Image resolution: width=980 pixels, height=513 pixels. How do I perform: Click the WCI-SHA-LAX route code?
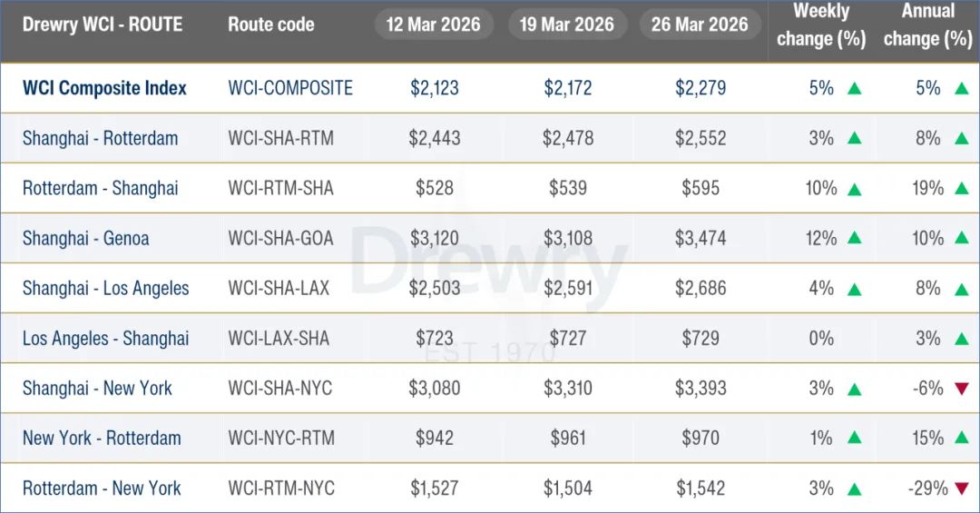point(279,288)
